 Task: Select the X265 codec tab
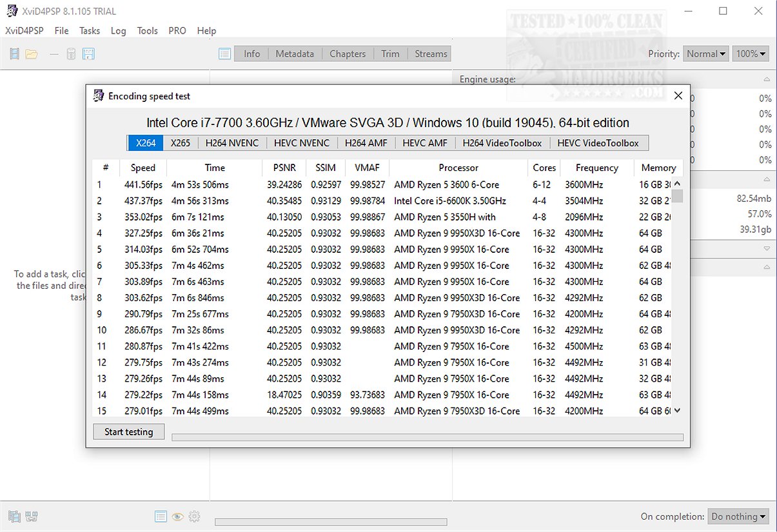(x=181, y=143)
